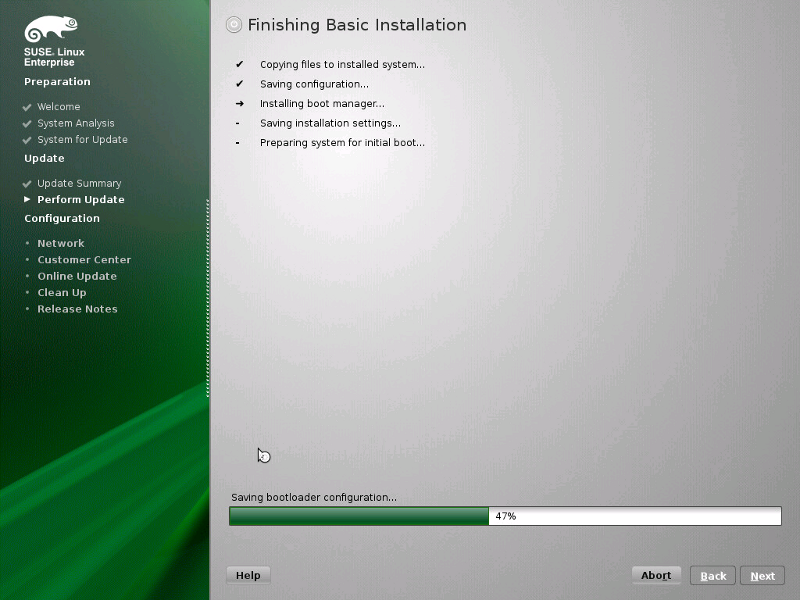
Task: Click the arrow beside Installing boot manager
Action: 239,104
